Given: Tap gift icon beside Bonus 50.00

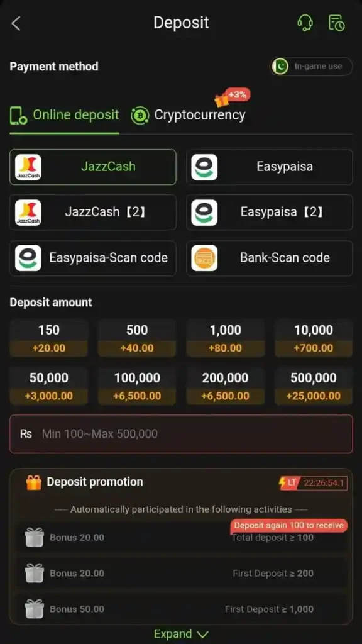Looking at the screenshot, I should tap(34, 609).
